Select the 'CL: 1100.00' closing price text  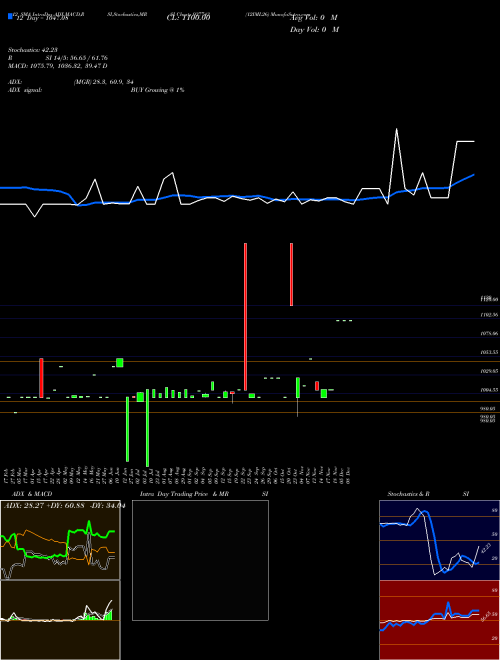pyautogui.click(x=188, y=18)
